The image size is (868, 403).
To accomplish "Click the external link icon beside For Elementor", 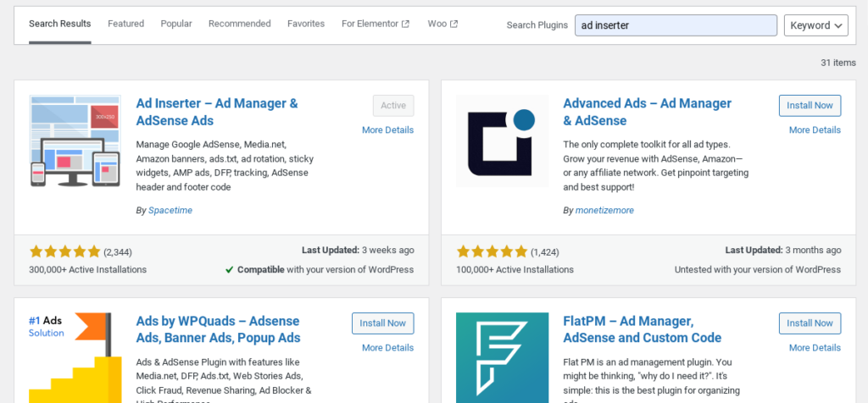I will coord(405,24).
